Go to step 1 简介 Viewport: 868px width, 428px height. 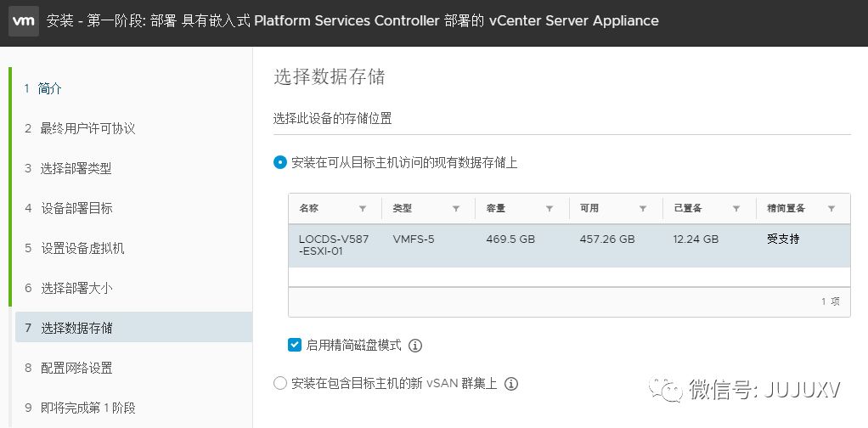(49, 88)
